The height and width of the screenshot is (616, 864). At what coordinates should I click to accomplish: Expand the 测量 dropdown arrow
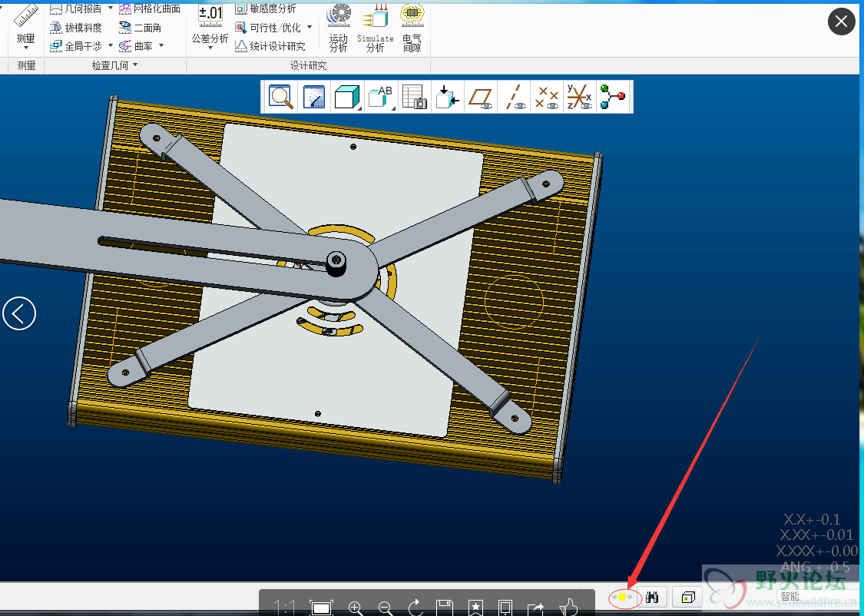coord(25,48)
